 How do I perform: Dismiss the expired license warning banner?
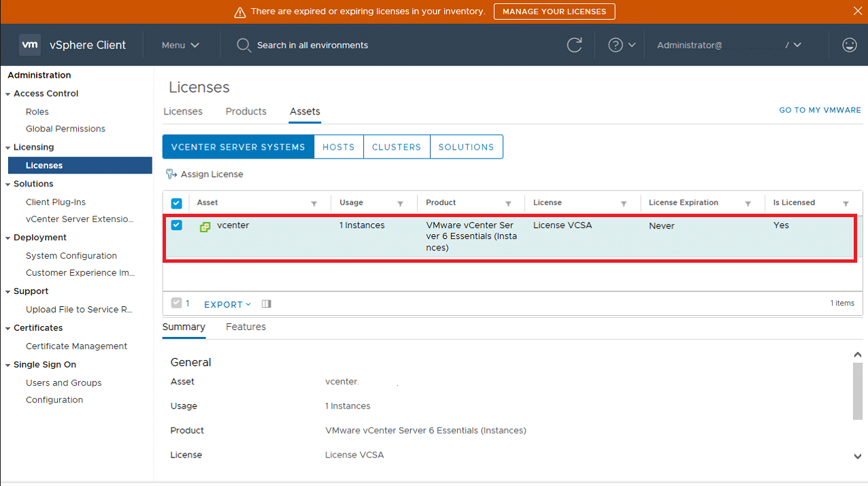coord(857,11)
